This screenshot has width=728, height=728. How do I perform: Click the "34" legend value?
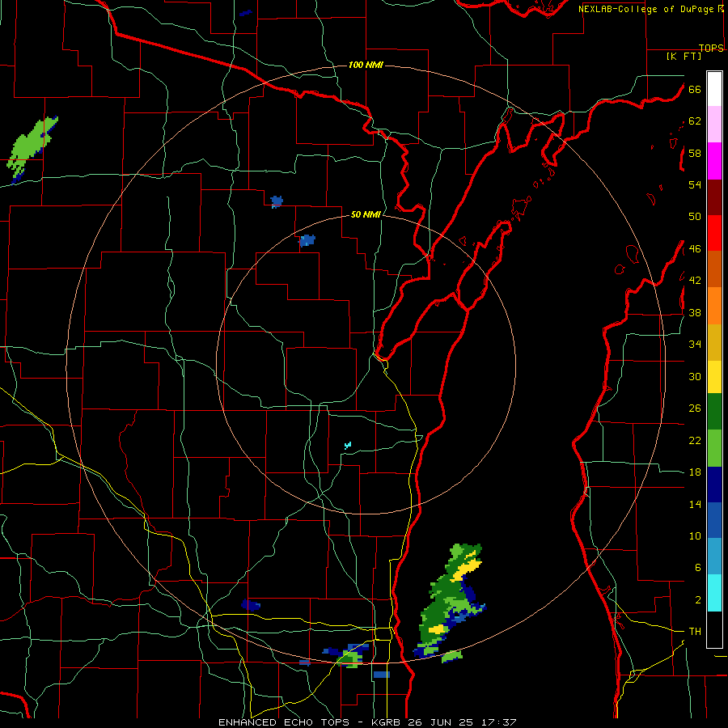click(695, 345)
